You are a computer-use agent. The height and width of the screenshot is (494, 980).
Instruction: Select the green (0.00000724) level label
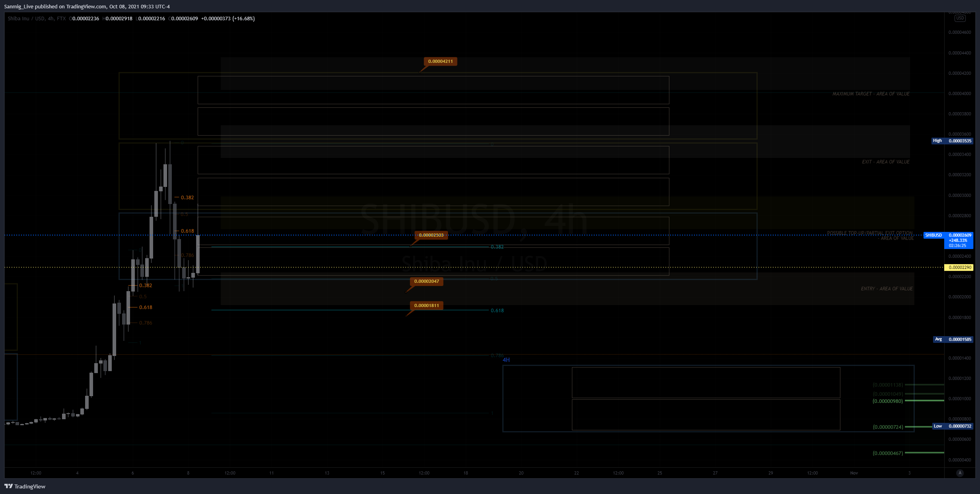(x=888, y=427)
